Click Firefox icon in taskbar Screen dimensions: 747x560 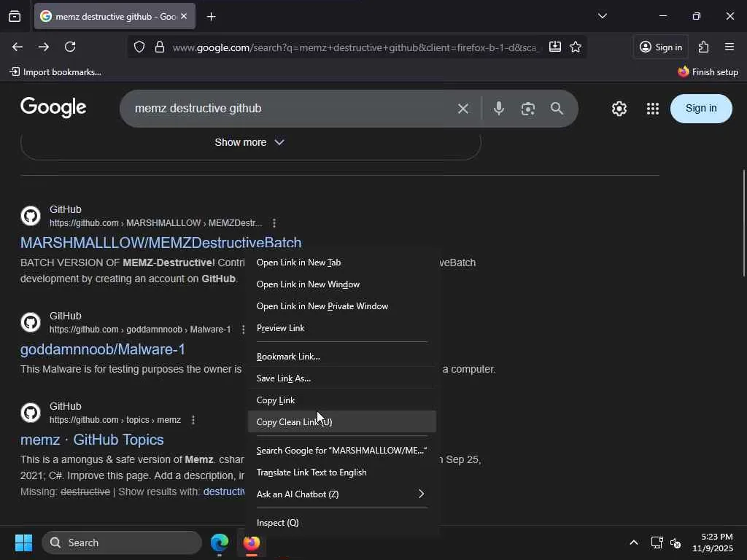(252, 542)
